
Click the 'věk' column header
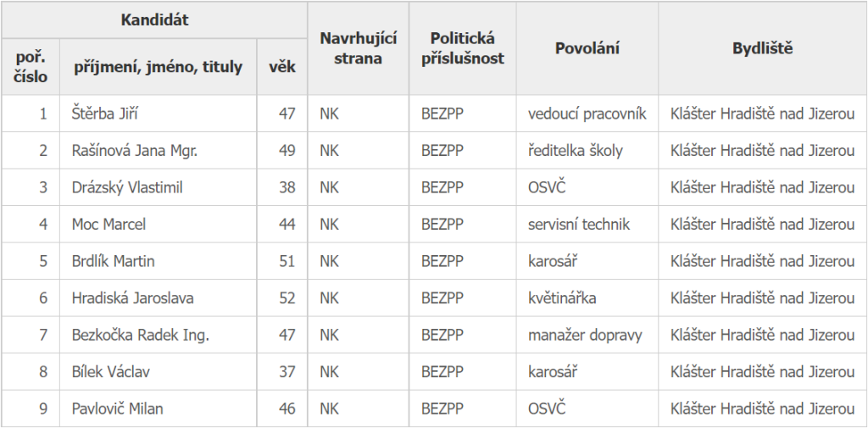281,67
